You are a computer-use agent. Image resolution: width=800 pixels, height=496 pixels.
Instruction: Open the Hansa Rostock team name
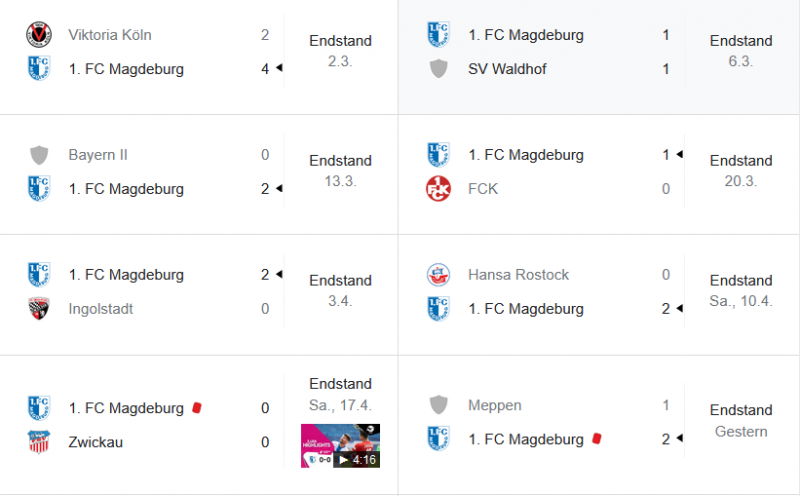[x=517, y=275]
